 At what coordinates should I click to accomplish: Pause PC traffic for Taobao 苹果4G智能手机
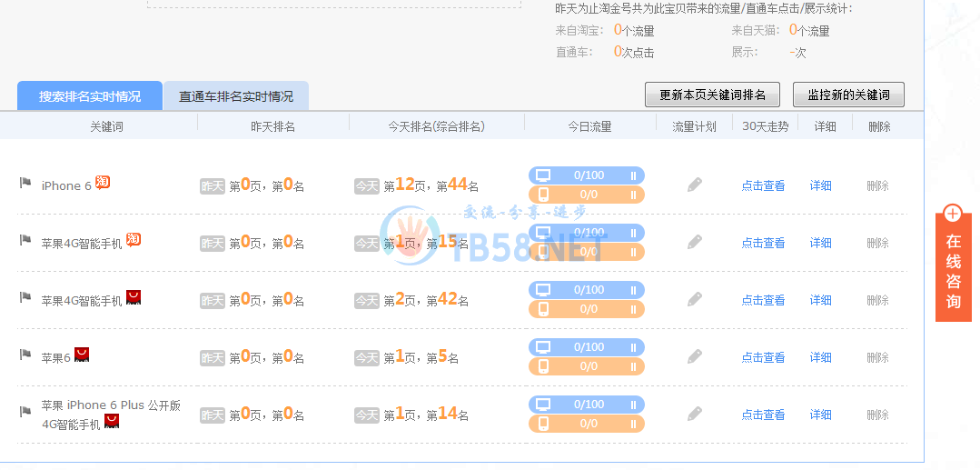click(x=633, y=233)
